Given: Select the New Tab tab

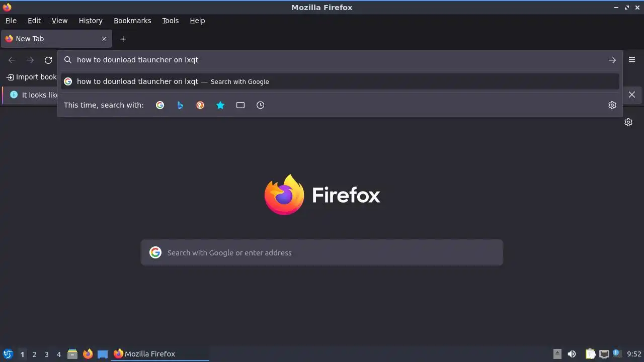Looking at the screenshot, I should (55, 39).
